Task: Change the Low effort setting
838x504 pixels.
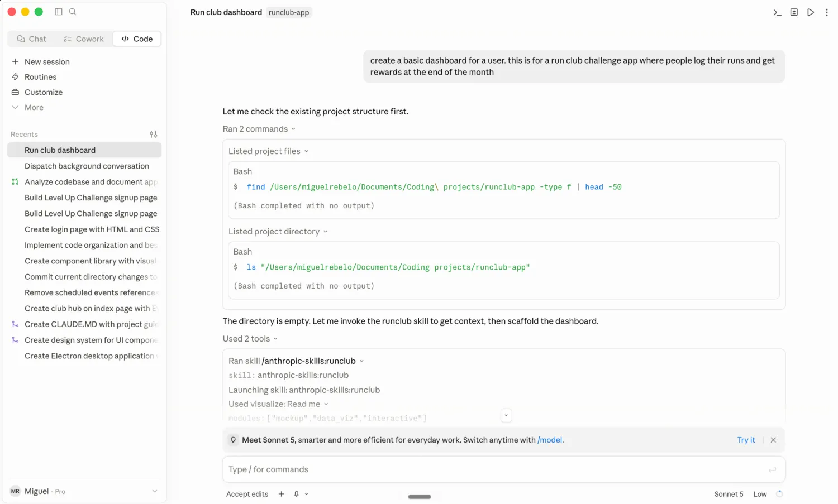Action: pos(760,494)
